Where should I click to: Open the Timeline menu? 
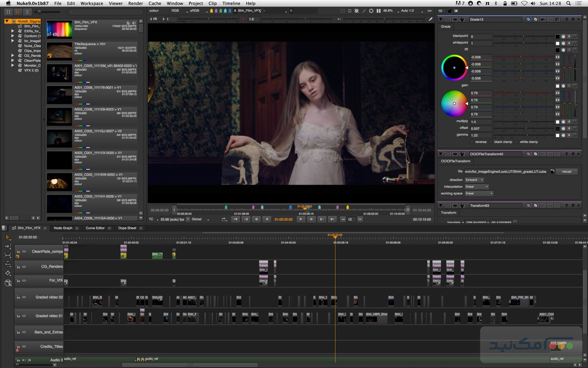231,3
